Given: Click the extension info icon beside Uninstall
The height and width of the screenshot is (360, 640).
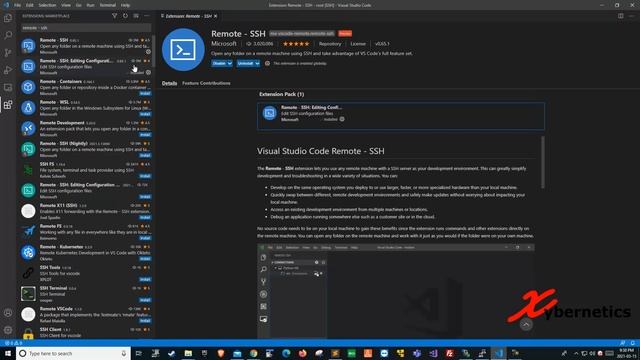Looking at the screenshot, I should (267, 63).
